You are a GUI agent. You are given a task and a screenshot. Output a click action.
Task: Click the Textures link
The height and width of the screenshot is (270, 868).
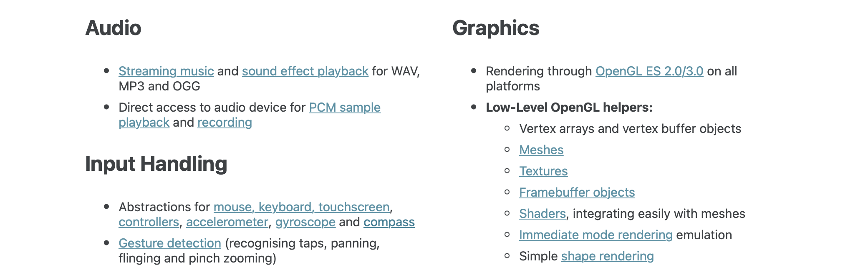[x=543, y=171]
